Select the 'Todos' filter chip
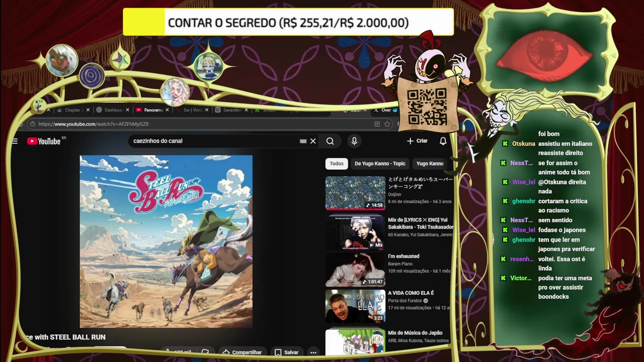Viewport: 644px width, 362px height. pyautogui.click(x=337, y=163)
